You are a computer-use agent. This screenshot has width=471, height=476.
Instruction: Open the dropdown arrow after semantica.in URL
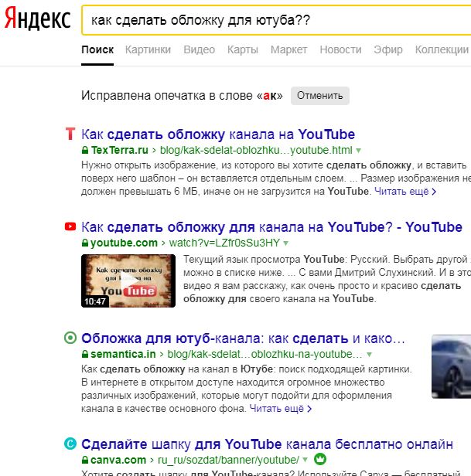(x=369, y=355)
